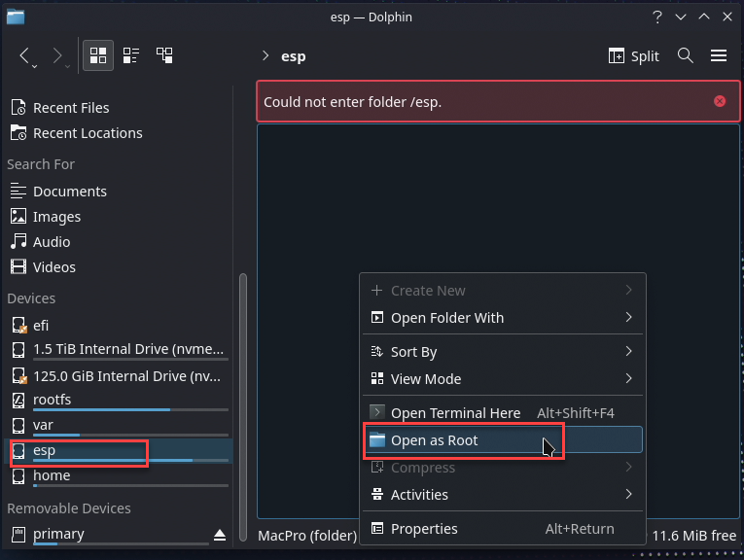The height and width of the screenshot is (560, 744).
Task: Switch to Compact view mode
Action: (x=131, y=55)
